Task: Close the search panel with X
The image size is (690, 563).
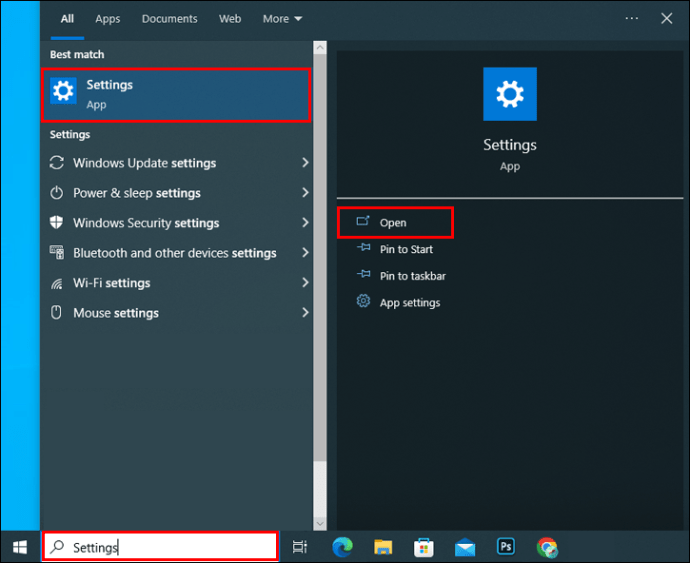Action: coord(667,18)
